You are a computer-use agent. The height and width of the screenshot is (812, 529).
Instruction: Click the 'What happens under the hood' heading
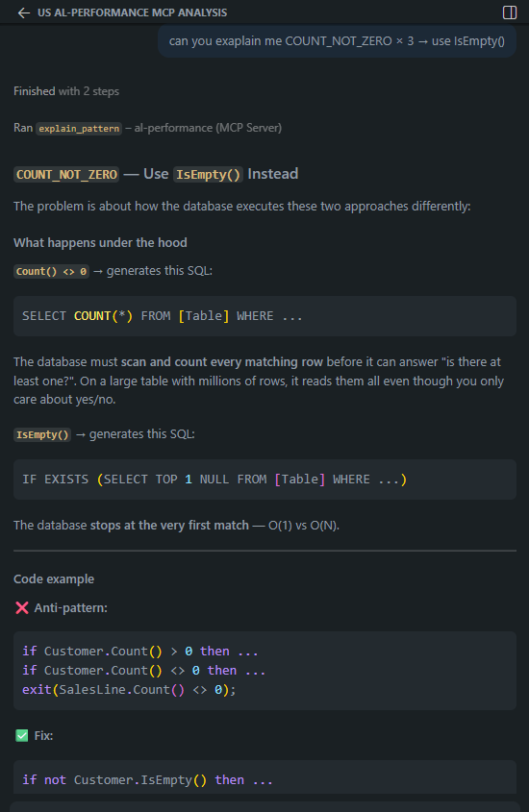coord(100,242)
